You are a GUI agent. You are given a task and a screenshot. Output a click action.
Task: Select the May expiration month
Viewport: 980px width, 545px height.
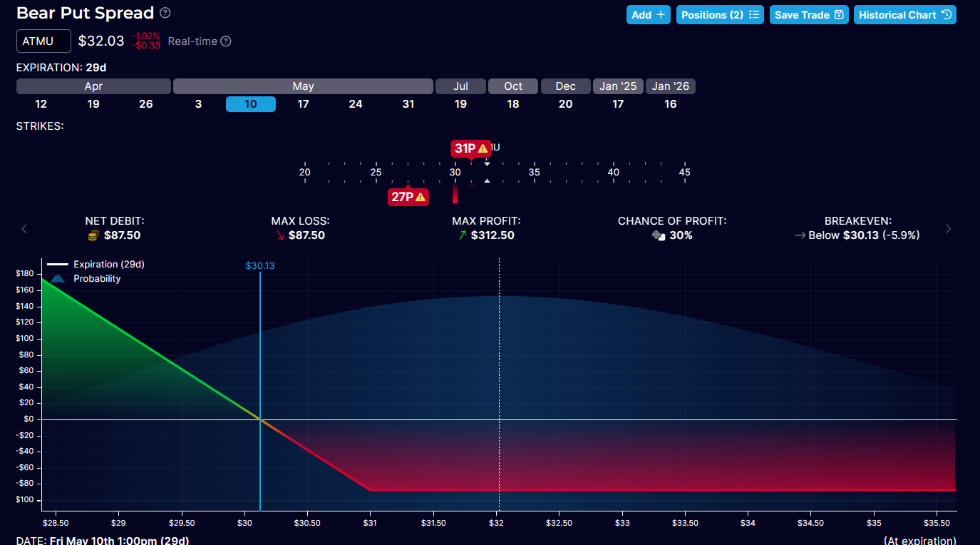coord(304,86)
